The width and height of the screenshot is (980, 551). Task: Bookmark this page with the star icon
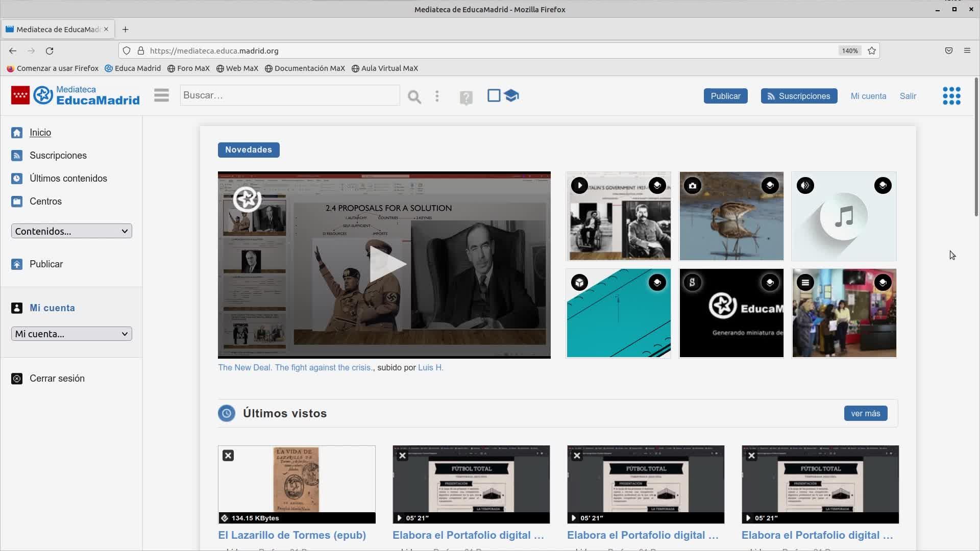[x=872, y=51]
